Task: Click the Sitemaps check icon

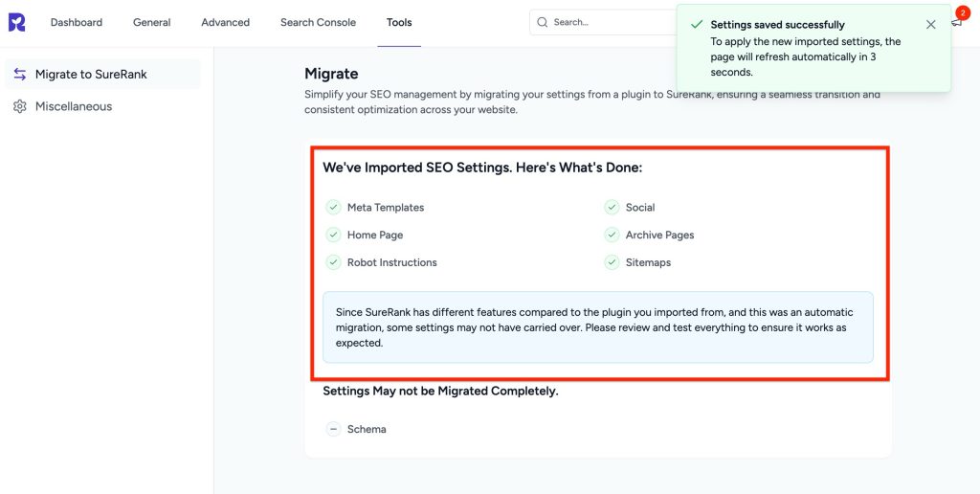Action: point(612,262)
